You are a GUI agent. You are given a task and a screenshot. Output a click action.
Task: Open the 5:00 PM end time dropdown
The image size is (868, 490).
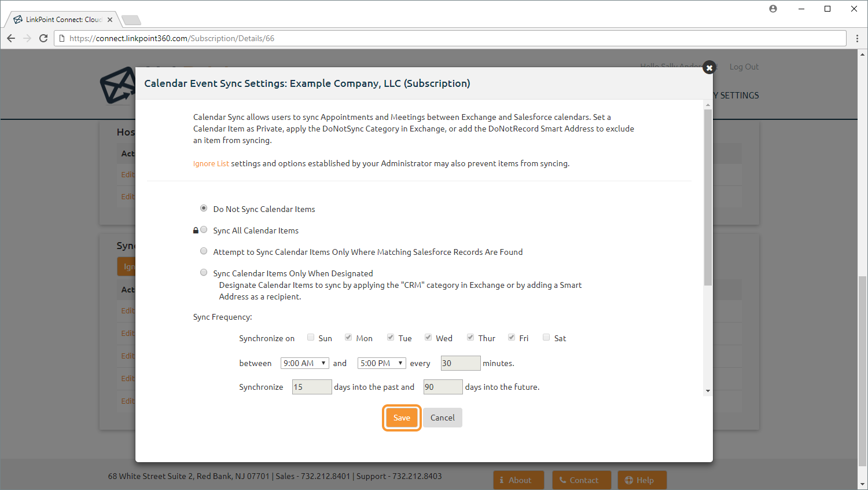click(382, 363)
